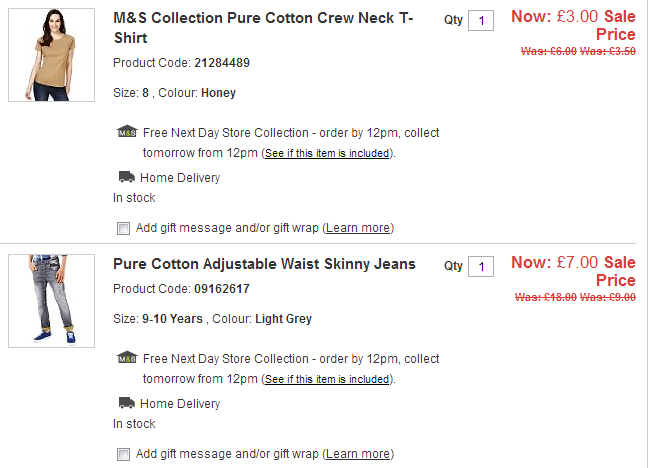Viewport: 651px width, 468px height.
Task: Open the light grey jeans product thumbnail
Action: pos(51,300)
